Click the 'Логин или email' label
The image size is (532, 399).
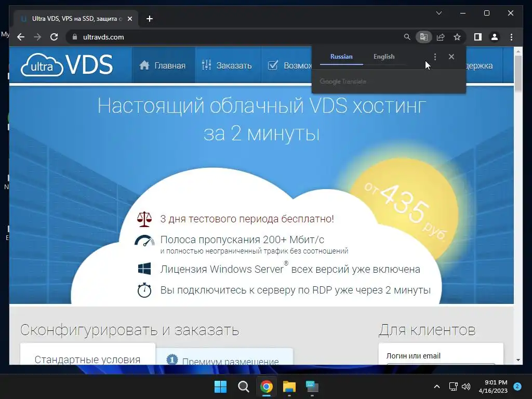(x=413, y=356)
